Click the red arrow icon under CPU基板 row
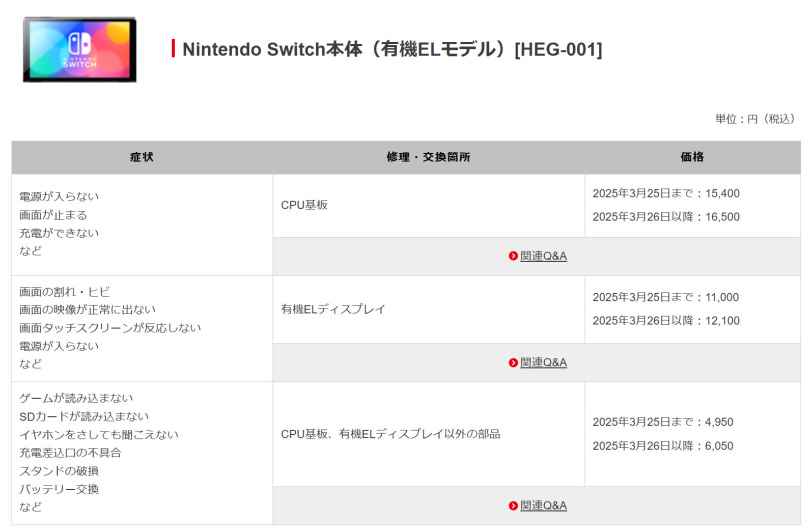The width and height of the screenshot is (810, 532). pyautogui.click(x=513, y=256)
